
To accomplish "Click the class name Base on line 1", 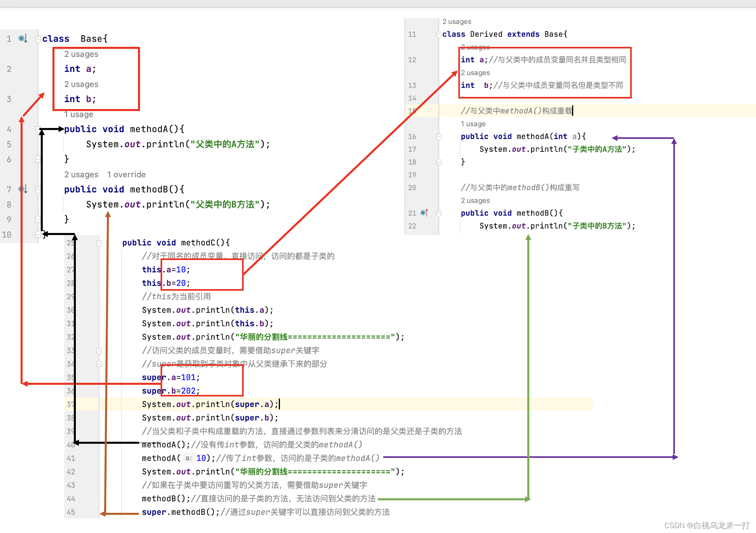I will [91, 39].
